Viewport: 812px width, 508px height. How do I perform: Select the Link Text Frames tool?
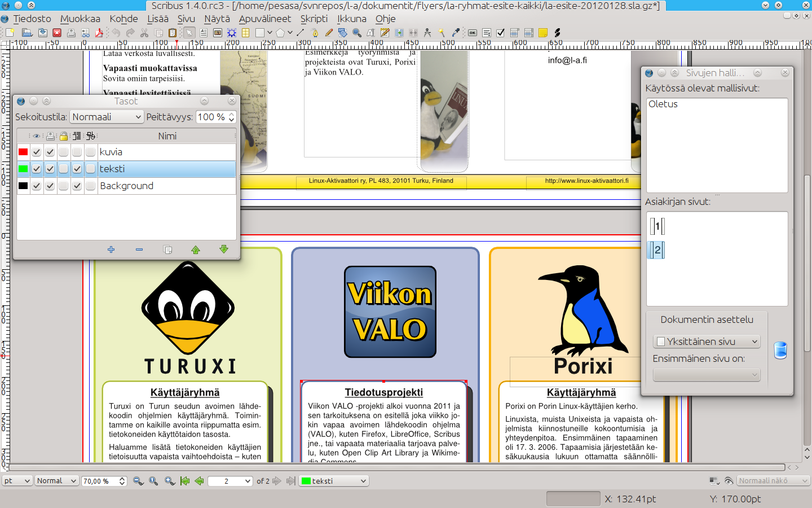[x=399, y=33]
